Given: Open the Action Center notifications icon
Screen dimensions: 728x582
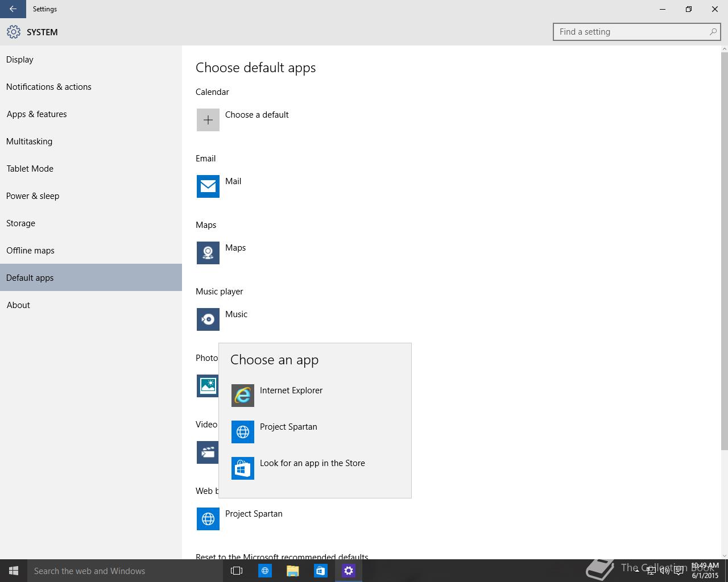Looking at the screenshot, I should (x=679, y=571).
